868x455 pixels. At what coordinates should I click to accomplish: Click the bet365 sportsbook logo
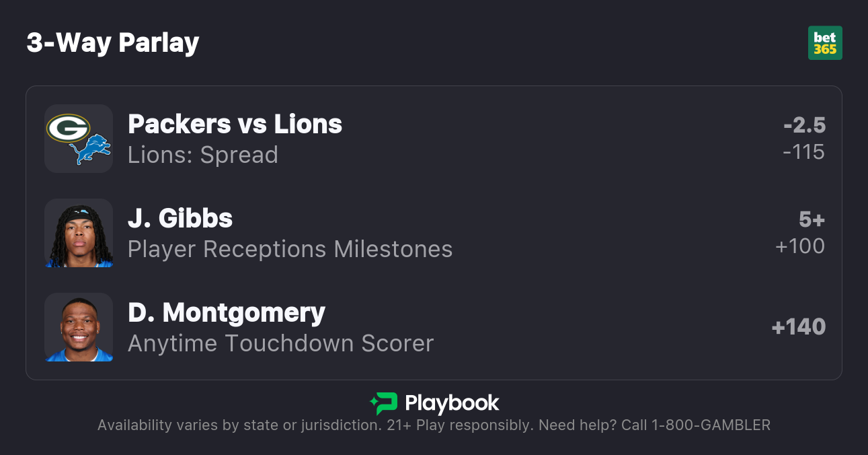(825, 43)
